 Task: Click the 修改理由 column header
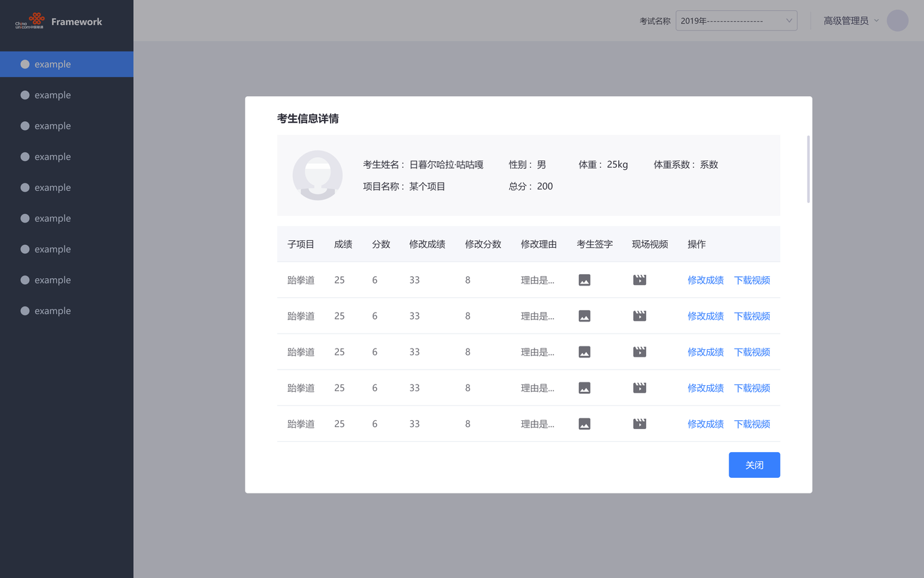538,244
